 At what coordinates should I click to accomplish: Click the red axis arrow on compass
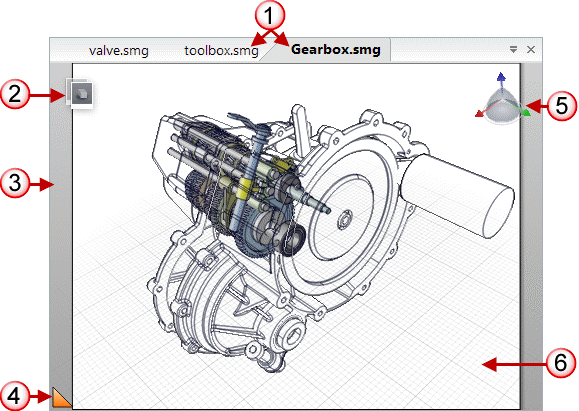[x=480, y=113]
